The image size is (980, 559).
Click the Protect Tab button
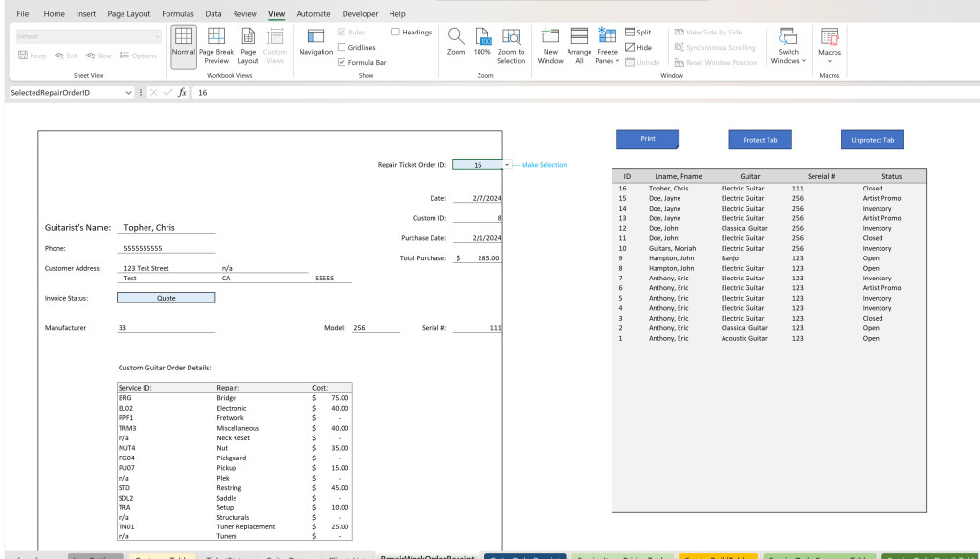pos(760,140)
